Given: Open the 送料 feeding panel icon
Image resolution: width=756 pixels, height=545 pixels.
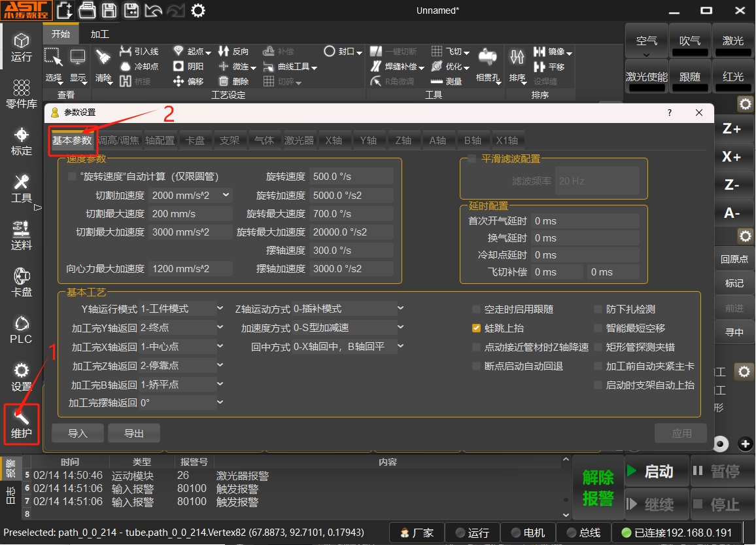Looking at the screenshot, I should pos(21,236).
